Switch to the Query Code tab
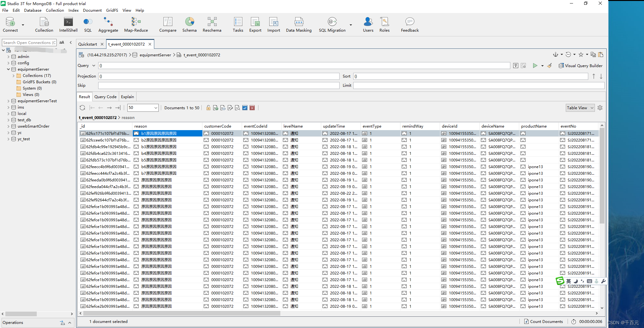The width and height of the screenshot is (644, 328). (105, 97)
